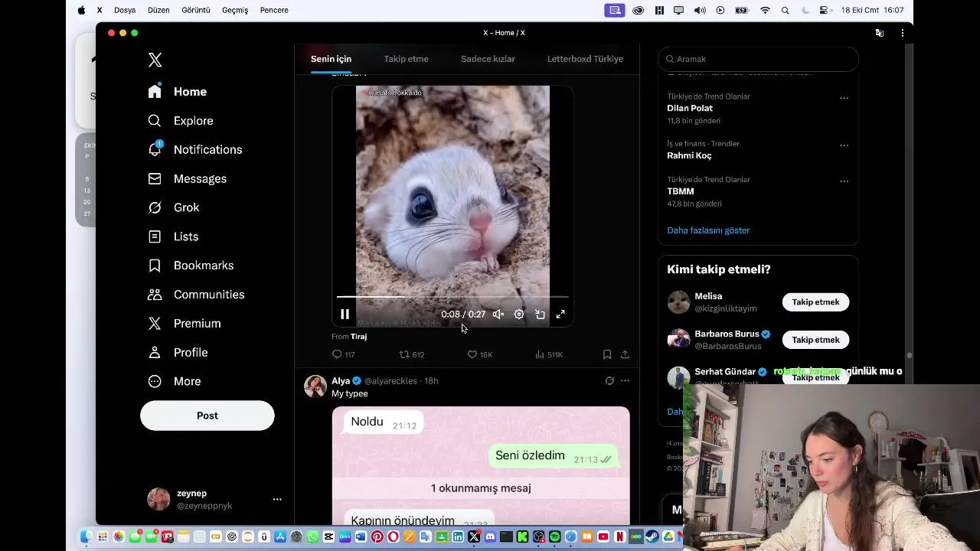Screen dimensions: 980x551
Task: Open Home in the left sidebar
Action: (x=178, y=92)
